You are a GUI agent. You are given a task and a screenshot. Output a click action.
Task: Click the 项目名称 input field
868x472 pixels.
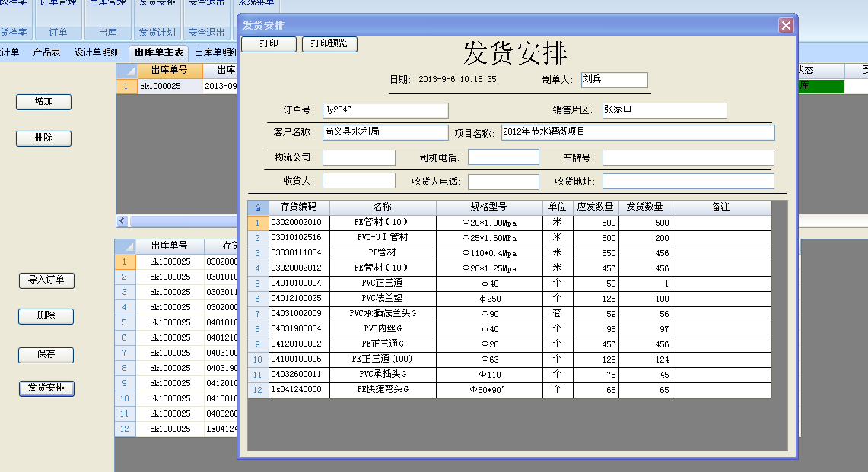pos(637,132)
